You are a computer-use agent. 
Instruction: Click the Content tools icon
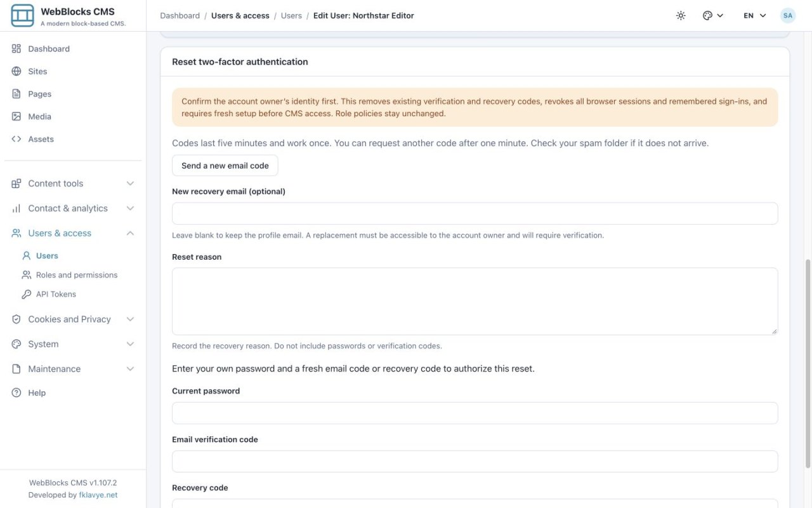click(x=16, y=184)
